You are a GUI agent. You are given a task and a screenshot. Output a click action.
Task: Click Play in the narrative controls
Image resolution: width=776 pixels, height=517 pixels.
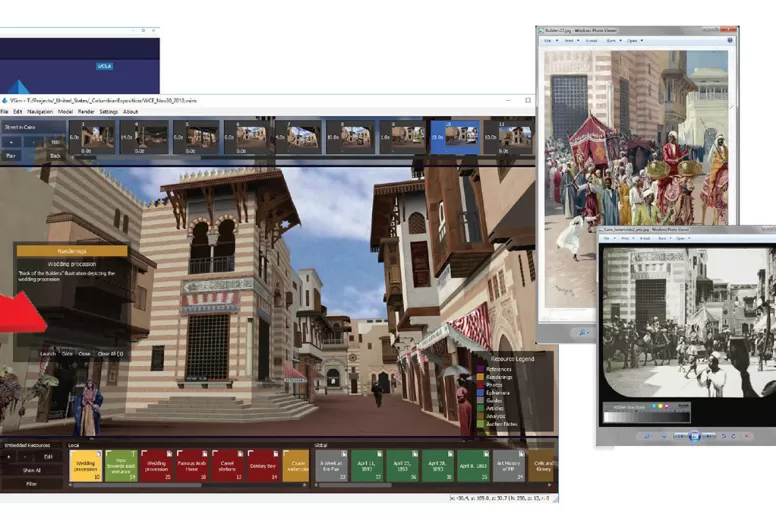point(11,155)
